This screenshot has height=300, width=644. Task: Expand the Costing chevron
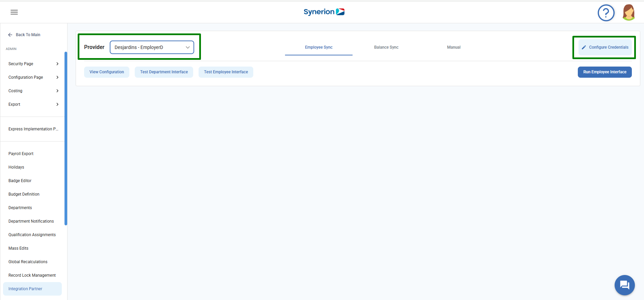pos(57,91)
